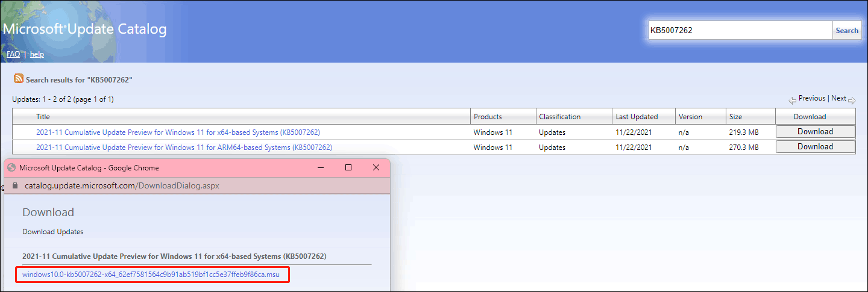Click the Updates: 1 - 2 of 2 text
The width and height of the screenshot is (868, 292).
63,99
